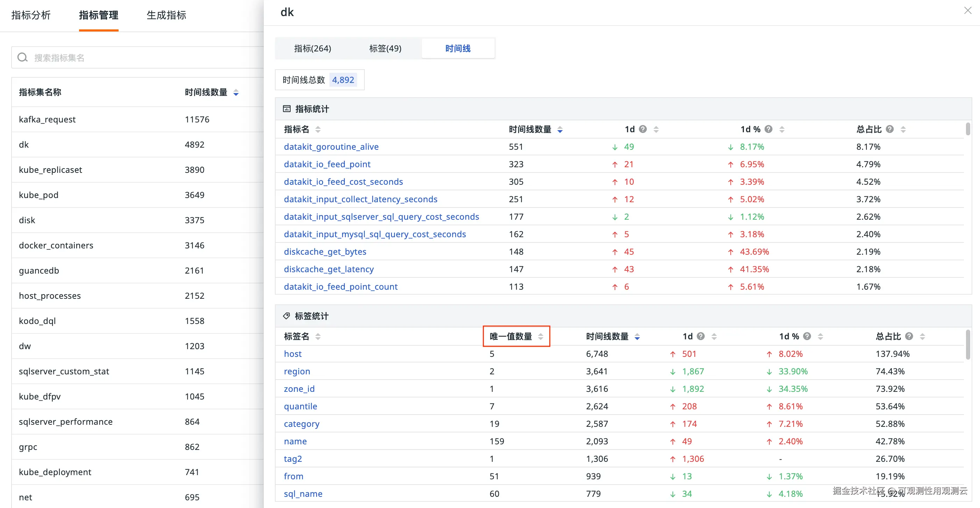
Task: Click help icon next to 1d in metric statistics
Action: (642, 129)
